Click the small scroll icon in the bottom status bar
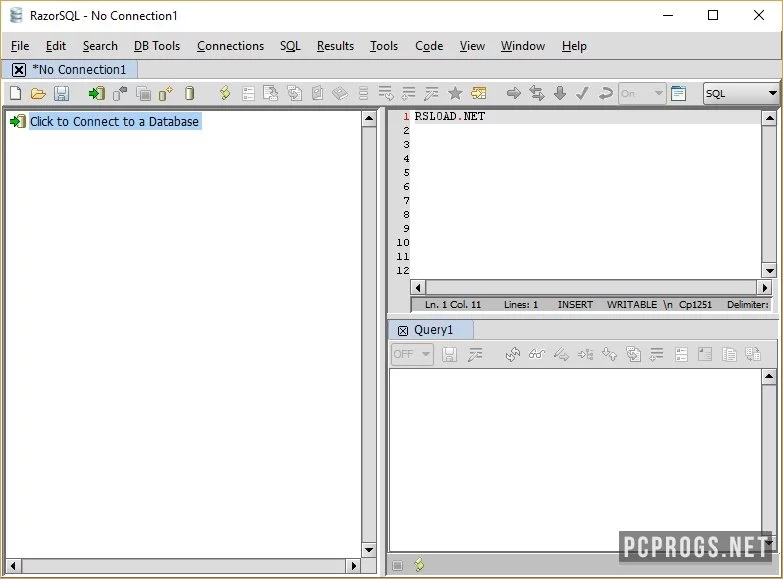The image size is (783, 579). pos(419,565)
